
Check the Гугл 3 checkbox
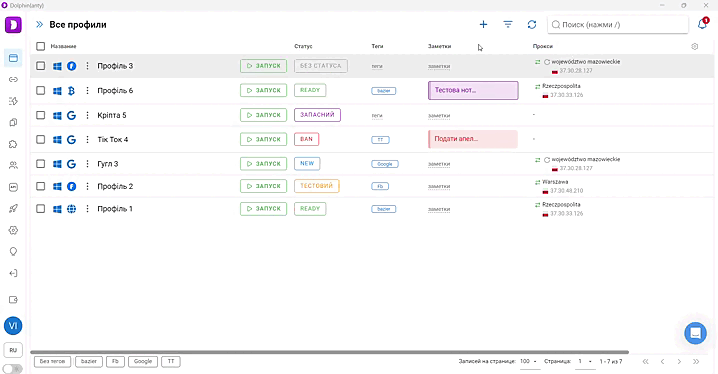point(41,163)
